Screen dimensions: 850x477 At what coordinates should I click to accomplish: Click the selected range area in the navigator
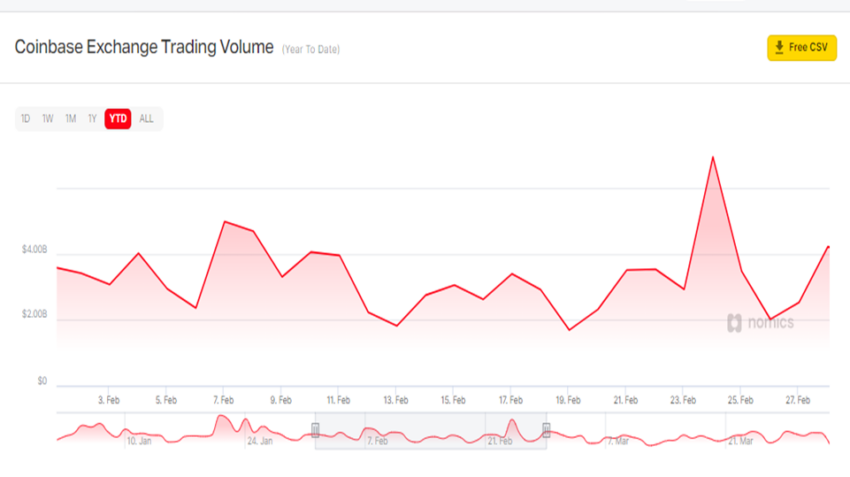click(431, 431)
